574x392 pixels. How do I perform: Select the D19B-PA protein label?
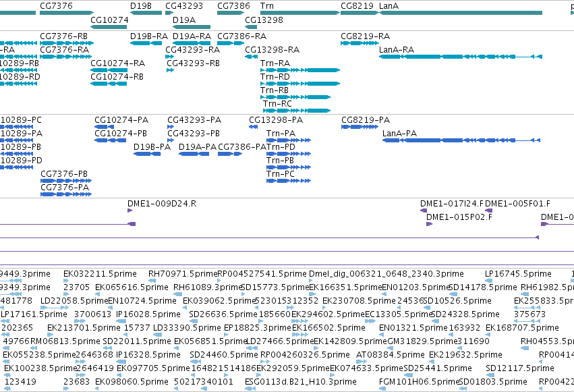152,147
